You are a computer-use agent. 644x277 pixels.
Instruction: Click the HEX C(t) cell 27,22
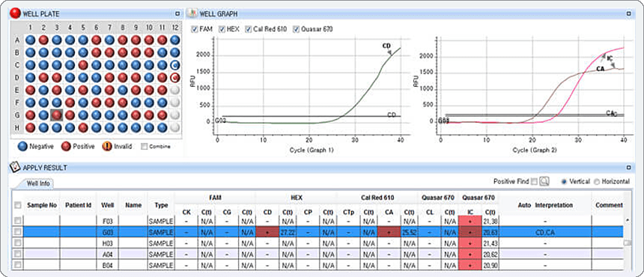(x=287, y=232)
